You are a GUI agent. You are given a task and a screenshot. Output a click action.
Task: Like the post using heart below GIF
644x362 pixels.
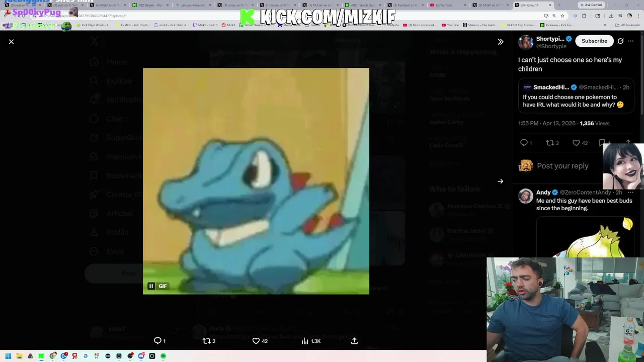point(259,341)
